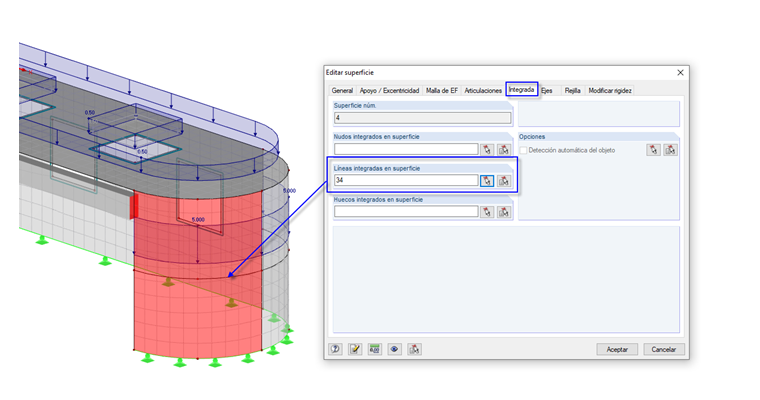This screenshot has width=760, height=400.
Task: Click the rightmost bottom pick icon
Action: pos(414,349)
